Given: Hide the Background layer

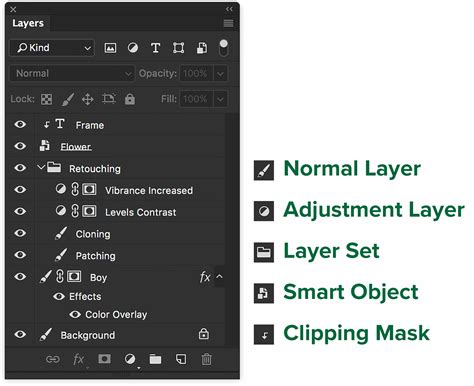Looking at the screenshot, I should pos(20,334).
